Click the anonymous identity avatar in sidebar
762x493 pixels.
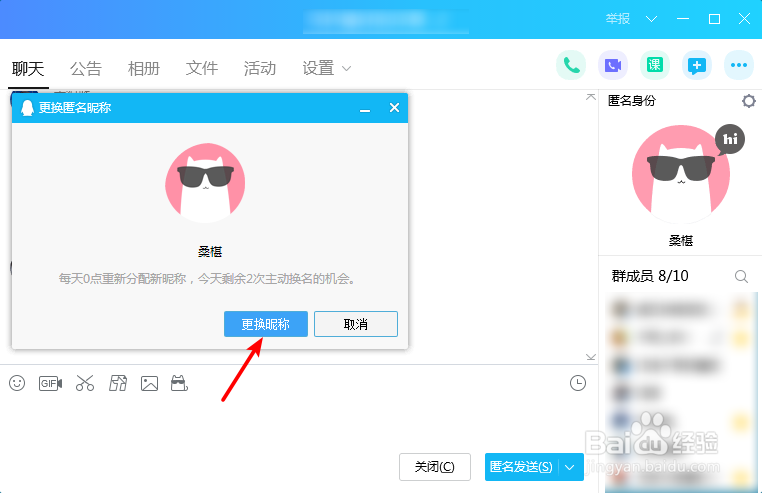coord(681,174)
